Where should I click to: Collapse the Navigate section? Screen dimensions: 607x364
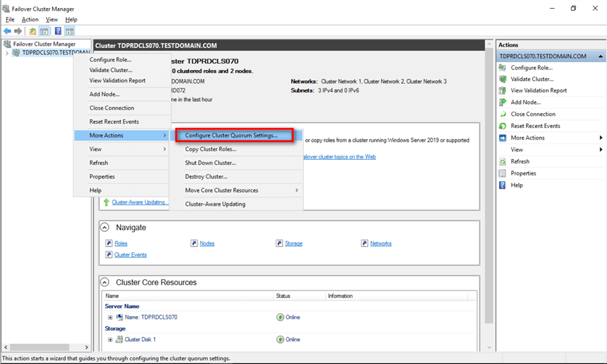click(x=105, y=228)
